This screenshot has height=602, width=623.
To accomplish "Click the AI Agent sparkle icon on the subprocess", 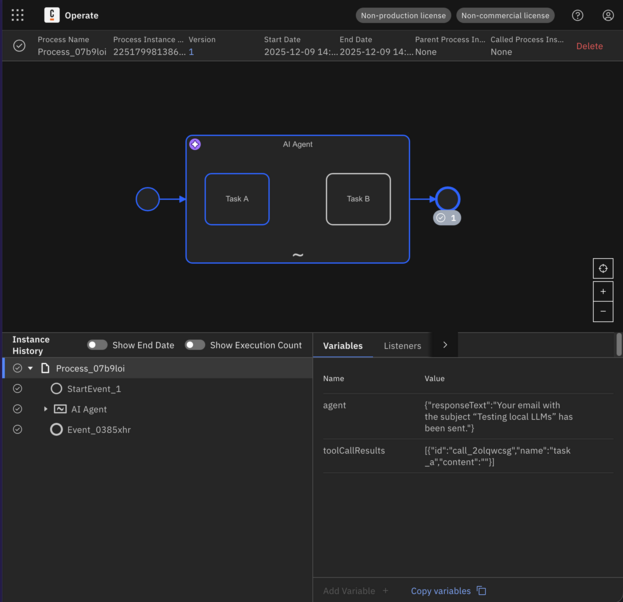I will [195, 144].
